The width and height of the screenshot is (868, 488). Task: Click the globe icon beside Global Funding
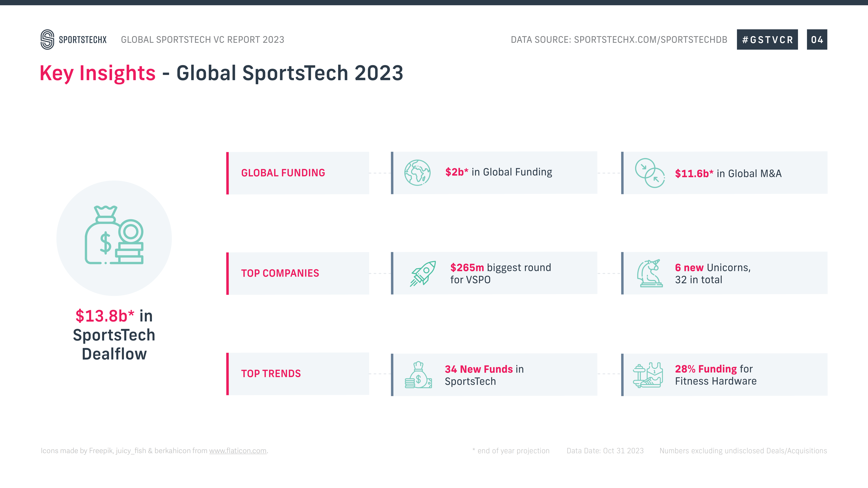click(x=417, y=173)
